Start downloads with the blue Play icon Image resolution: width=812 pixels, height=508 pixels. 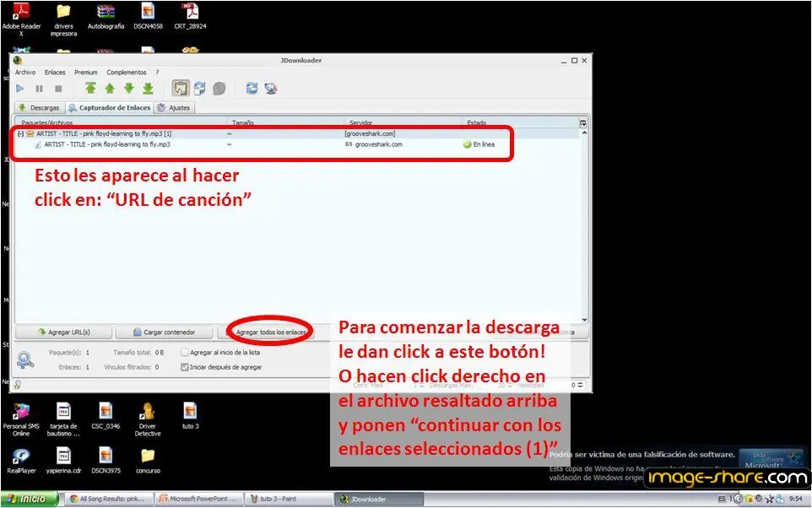coord(19,89)
